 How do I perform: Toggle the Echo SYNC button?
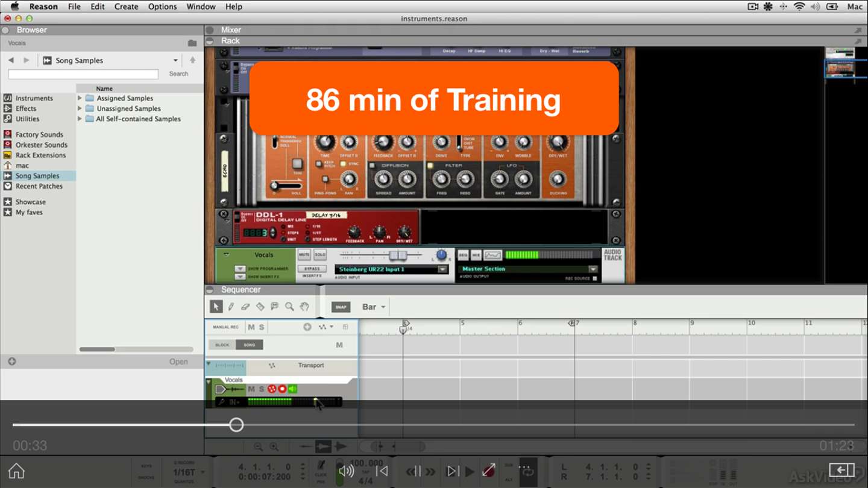pos(343,164)
